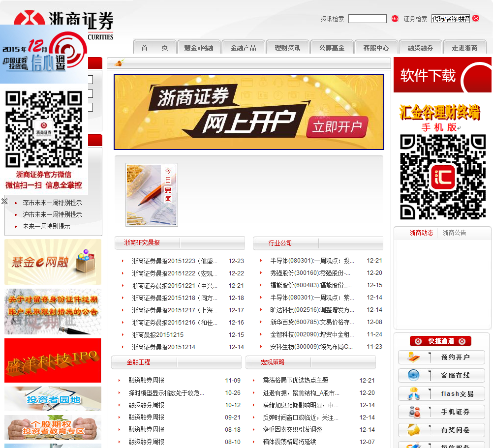Open 择时模型显示指数处于较危 article
This screenshot has height=448, width=493.
click(166, 393)
